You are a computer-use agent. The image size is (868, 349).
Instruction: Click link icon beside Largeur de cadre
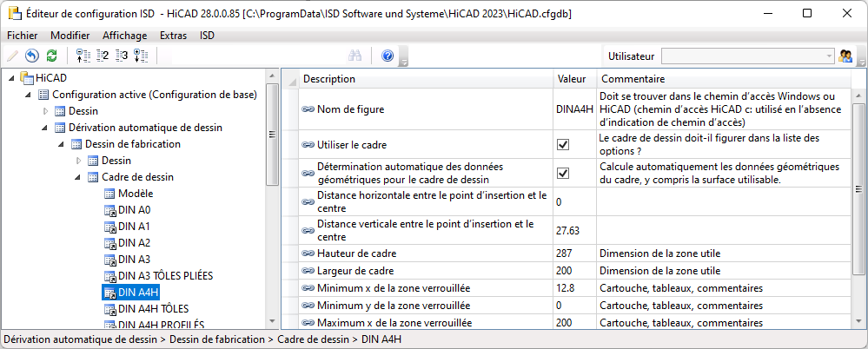coord(308,271)
